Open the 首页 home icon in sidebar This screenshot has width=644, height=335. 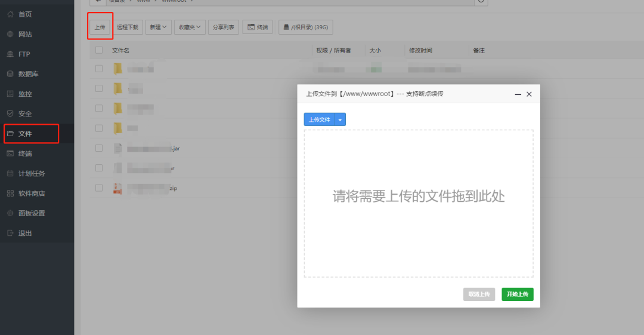pyautogui.click(x=10, y=14)
